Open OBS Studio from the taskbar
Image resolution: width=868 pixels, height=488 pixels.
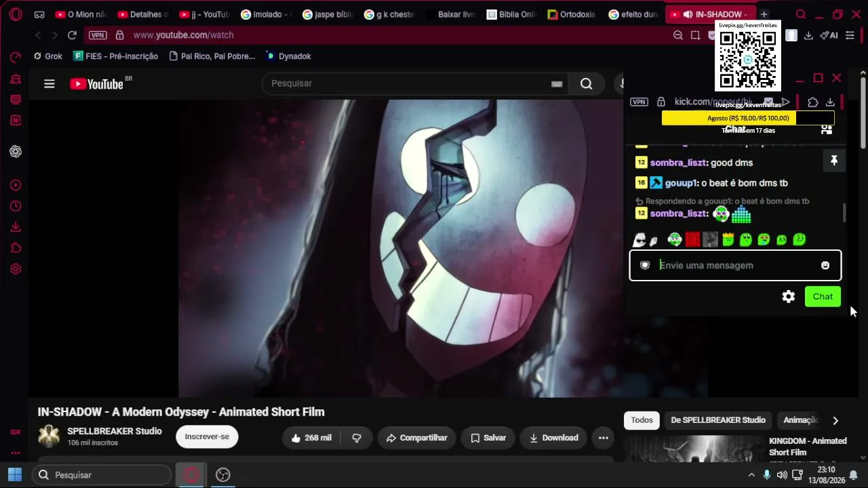(x=223, y=475)
